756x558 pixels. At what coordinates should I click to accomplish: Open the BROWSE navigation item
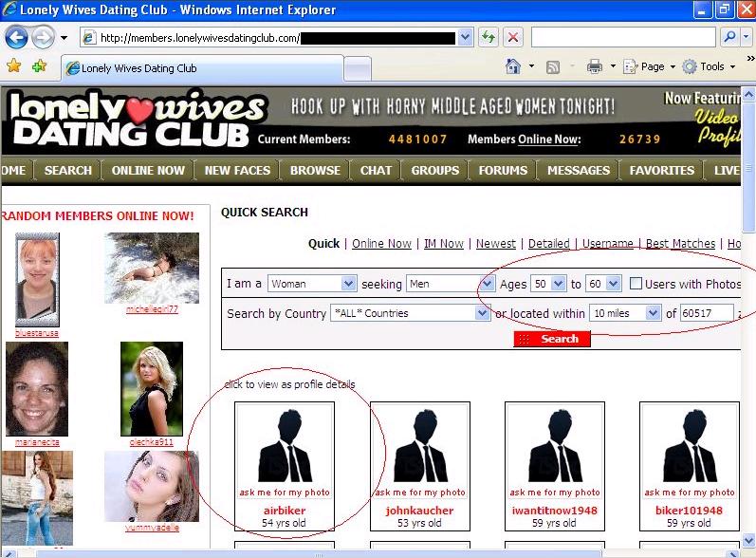pyautogui.click(x=315, y=170)
